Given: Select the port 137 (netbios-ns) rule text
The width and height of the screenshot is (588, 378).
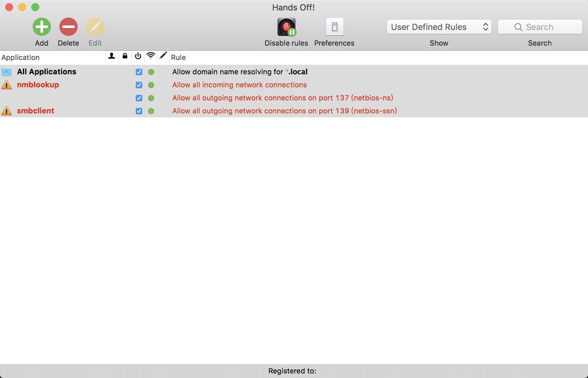Looking at the screenshot, I should pyautogui.click(x=283, y=98).
